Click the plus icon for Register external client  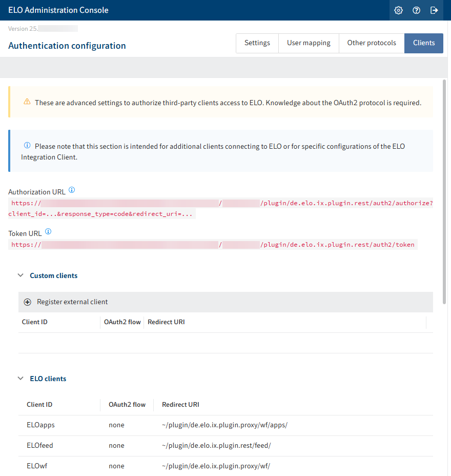(28, 302)
